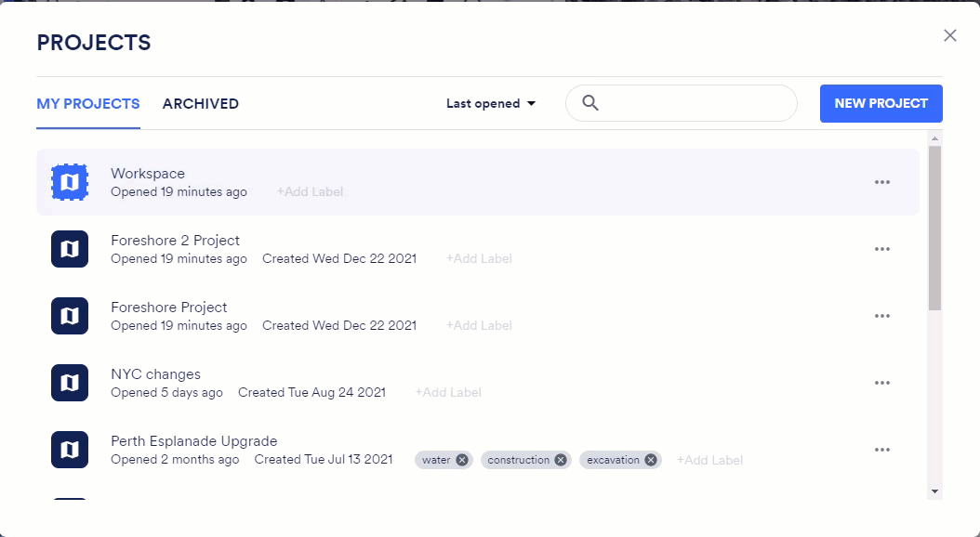Remove the water label
980x537 pixels.
click(462, 459)
